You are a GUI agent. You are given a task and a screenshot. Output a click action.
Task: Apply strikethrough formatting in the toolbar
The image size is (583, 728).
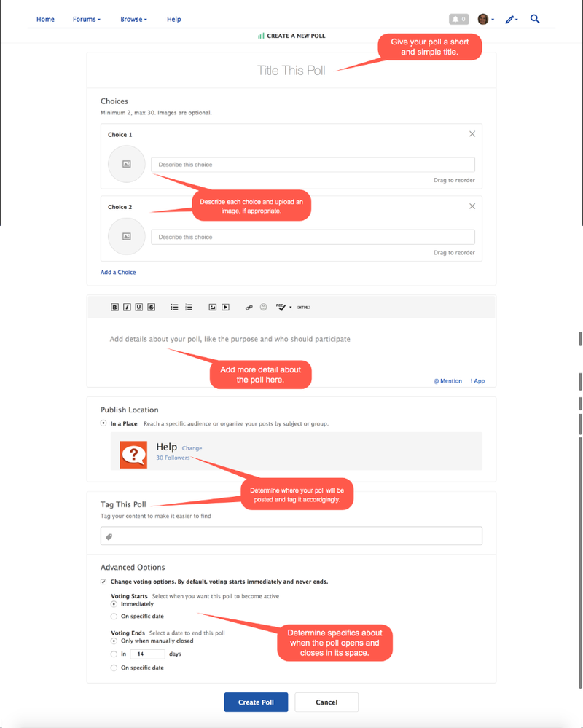coord(151,308)
